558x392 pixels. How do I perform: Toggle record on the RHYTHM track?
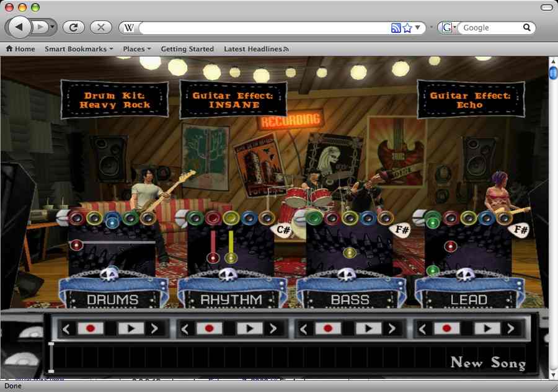click(x=210, y=328)
